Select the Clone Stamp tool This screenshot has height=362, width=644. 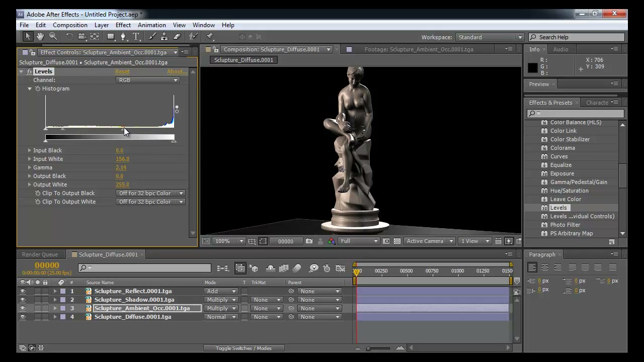pos(165,37)
